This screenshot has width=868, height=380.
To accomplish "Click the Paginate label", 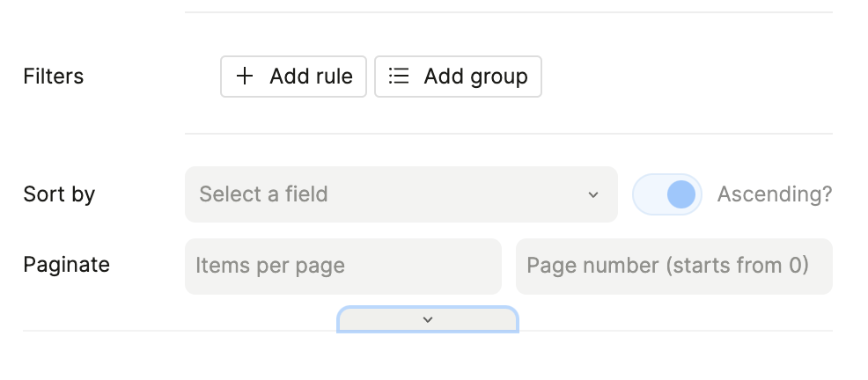I will 66,265.
